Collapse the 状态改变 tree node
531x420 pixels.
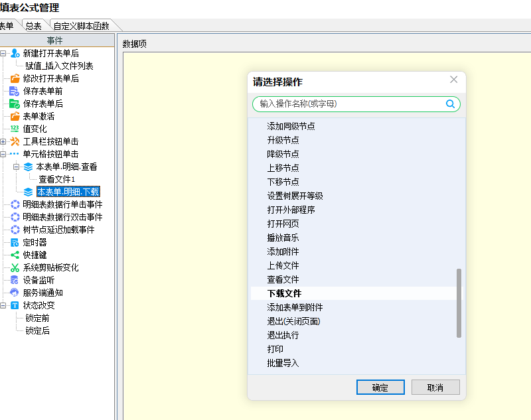point(3,306)
